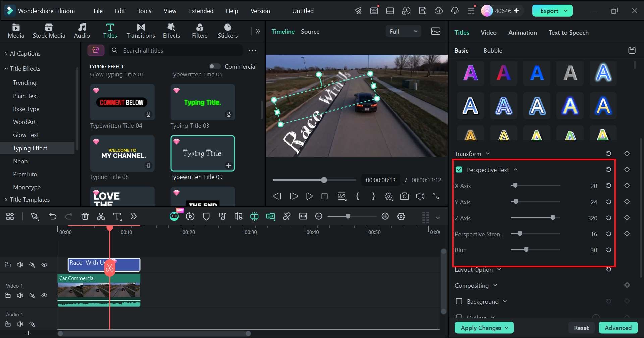Take a snapshot with the camera icon
The image size is (644, 338).
(405, 196)
